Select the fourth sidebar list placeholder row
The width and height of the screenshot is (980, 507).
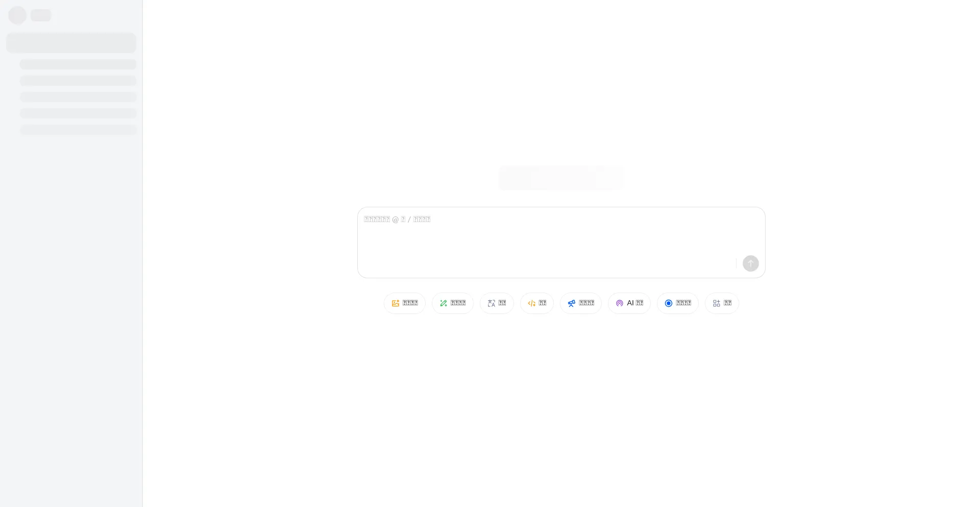click(x=78, y=113)
